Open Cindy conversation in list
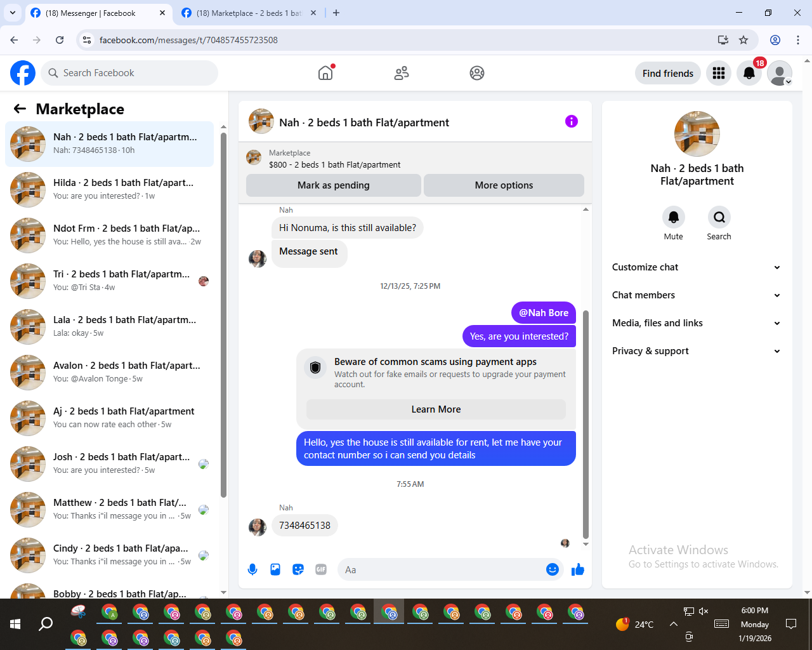The height and width of the screenshot is (650, 812). [110, 555]
